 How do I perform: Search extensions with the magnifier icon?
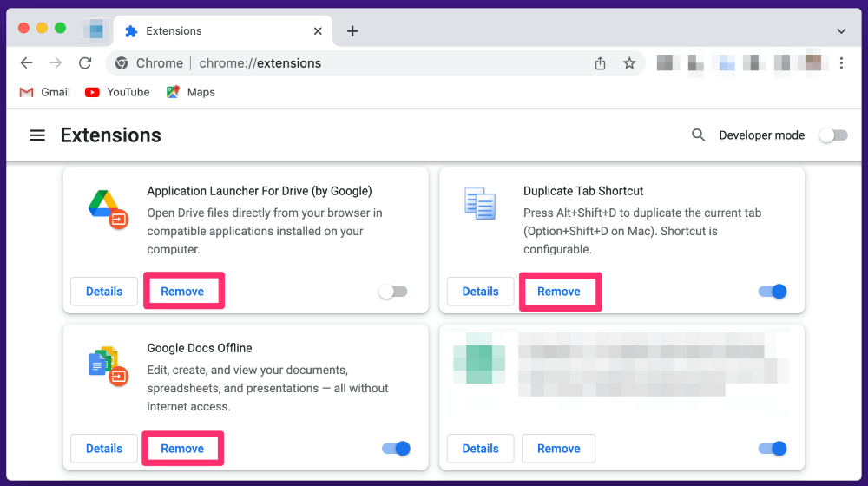pos(698,135)
